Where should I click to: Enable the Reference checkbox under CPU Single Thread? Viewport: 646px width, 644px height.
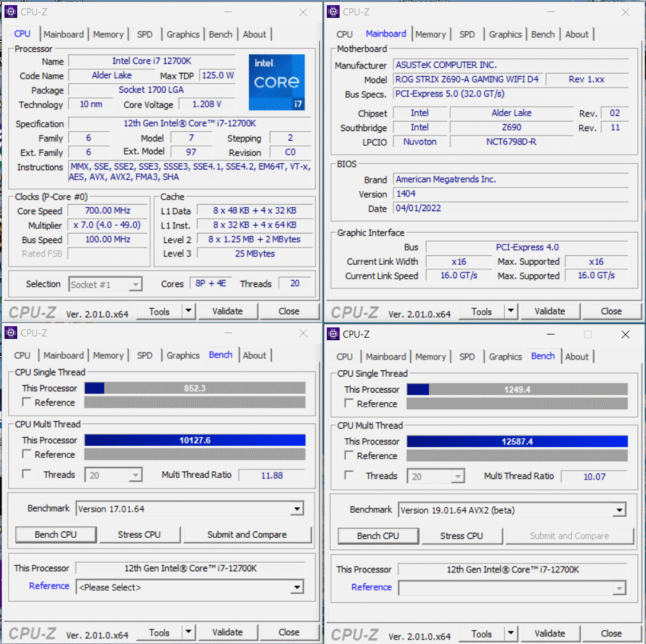point(26,402)
